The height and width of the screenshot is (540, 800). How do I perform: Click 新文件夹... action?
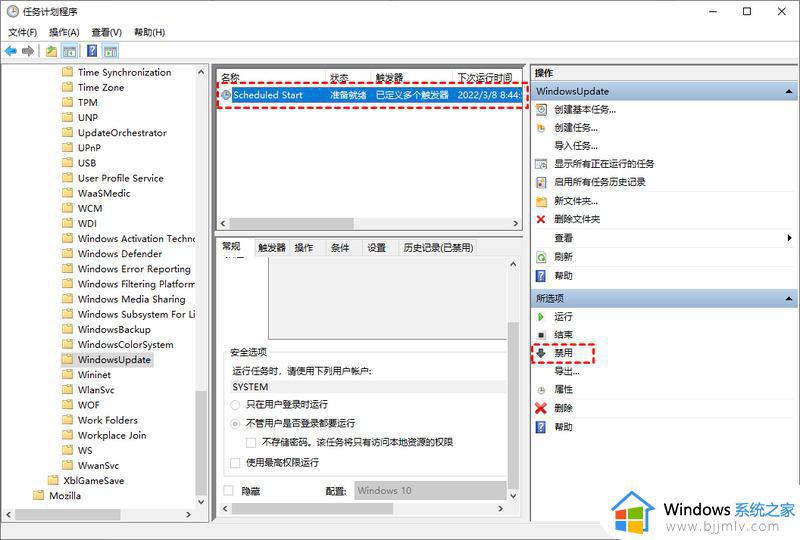576,201
